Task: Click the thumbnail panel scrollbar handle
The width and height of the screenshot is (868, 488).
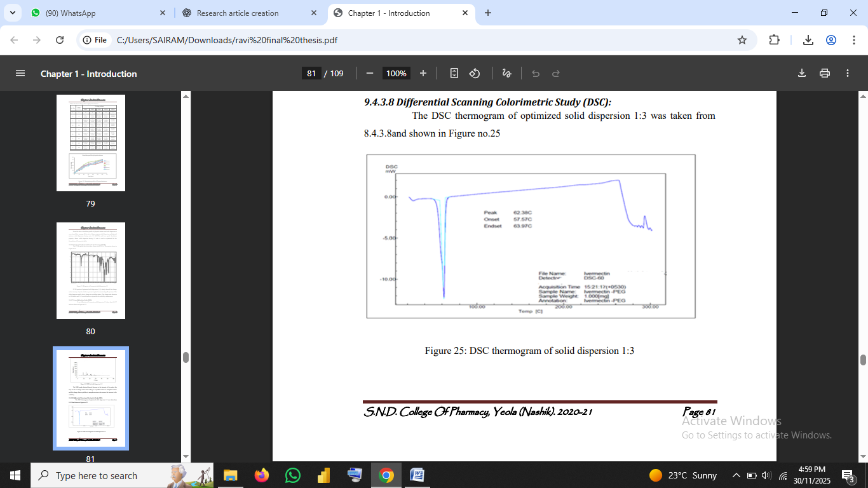Action: point(186,357)
